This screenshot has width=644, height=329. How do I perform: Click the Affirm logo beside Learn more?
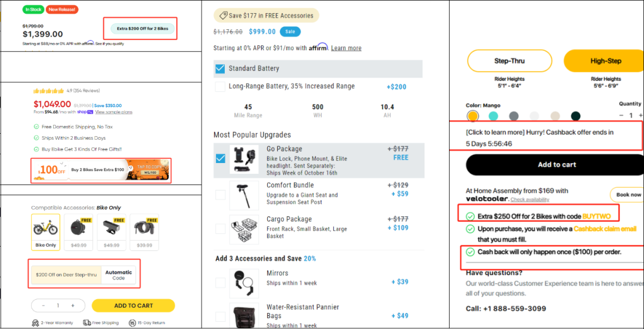tap(318, 47)
